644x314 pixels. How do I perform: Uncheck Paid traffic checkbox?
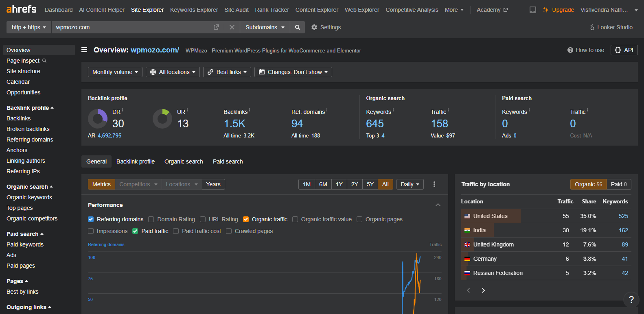coord(135,231)
